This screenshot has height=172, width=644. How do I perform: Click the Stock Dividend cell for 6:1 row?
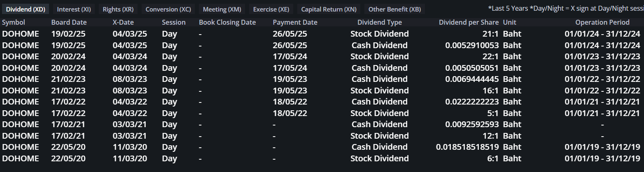click(380, 158)
